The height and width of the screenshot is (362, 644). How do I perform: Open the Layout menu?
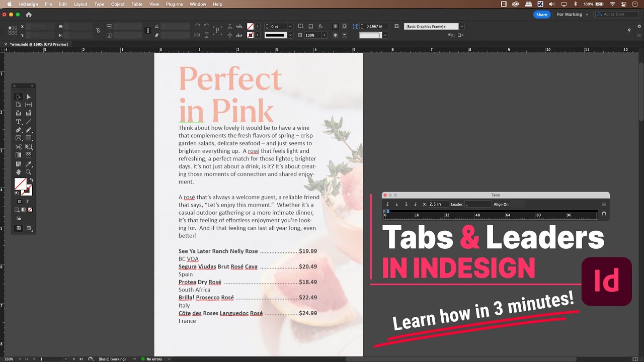[x=80, y=4]
